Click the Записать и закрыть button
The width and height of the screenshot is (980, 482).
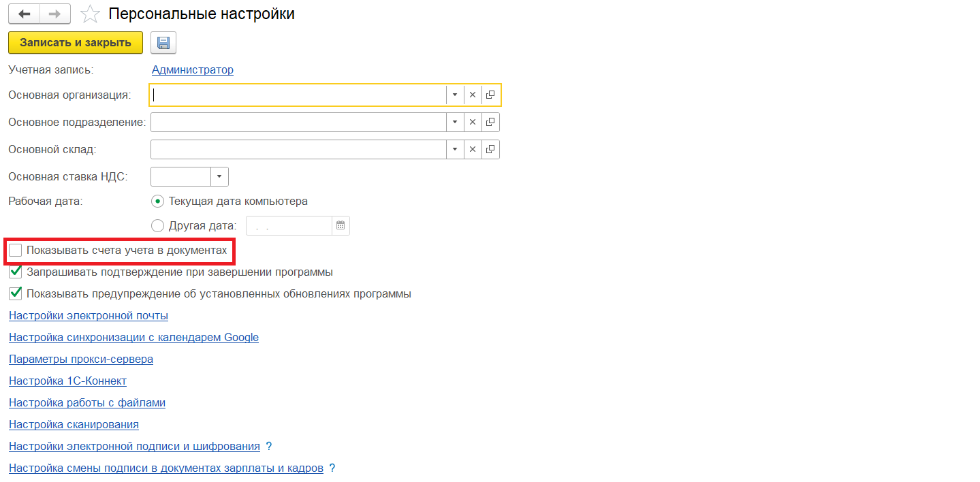click(75, 42)
